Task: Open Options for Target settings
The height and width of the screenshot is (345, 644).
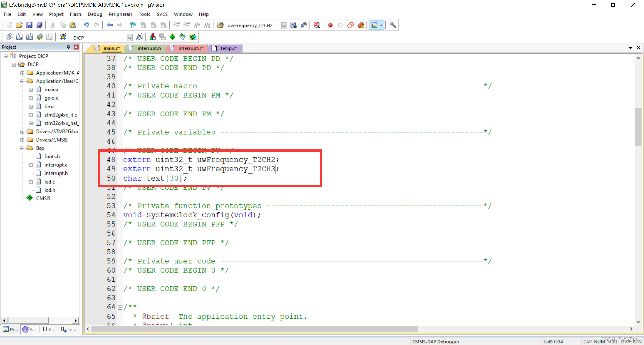Action: pyautogui.click(x=140, y=37)
